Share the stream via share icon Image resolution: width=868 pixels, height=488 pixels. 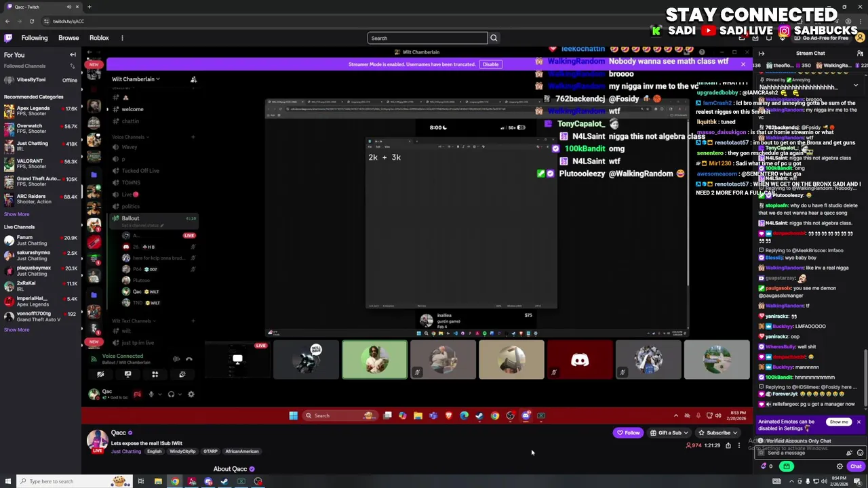[728, 445]
